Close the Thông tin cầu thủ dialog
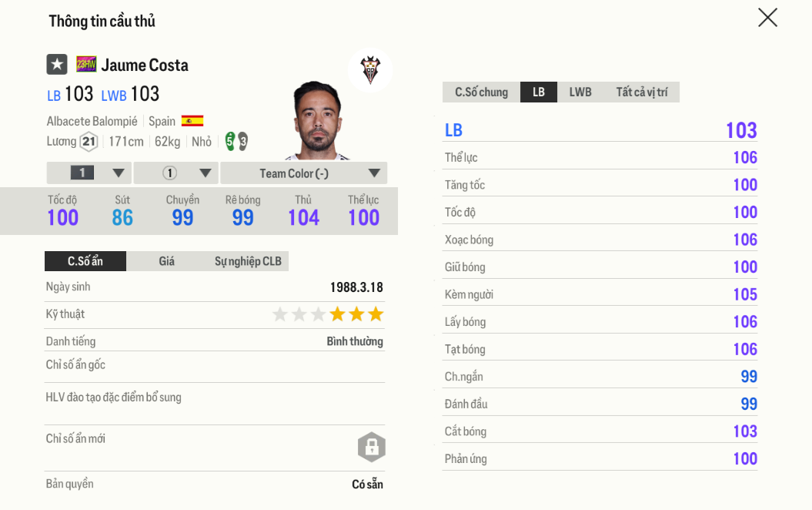812x510 pixels. tap(767, 18)
